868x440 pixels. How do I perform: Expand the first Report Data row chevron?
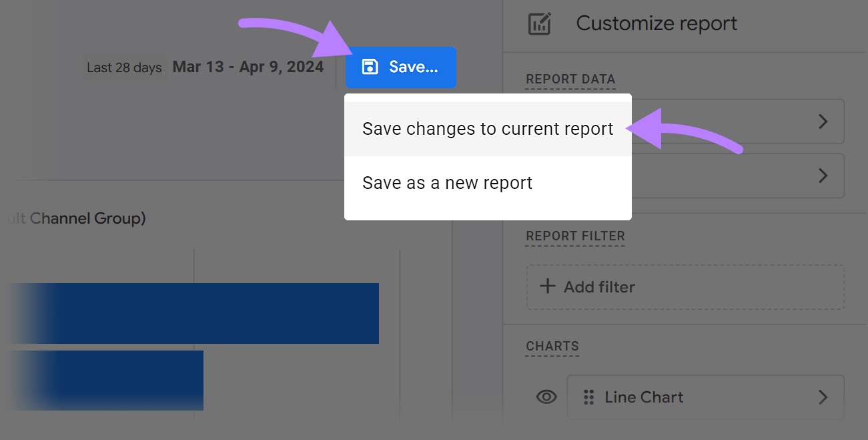824,121
